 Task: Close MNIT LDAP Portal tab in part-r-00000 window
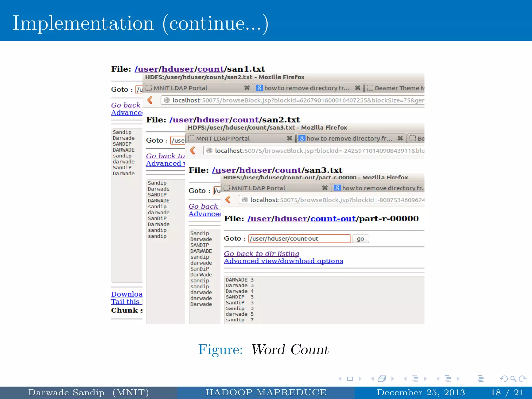pyautogui.click(x=325, y=188)
